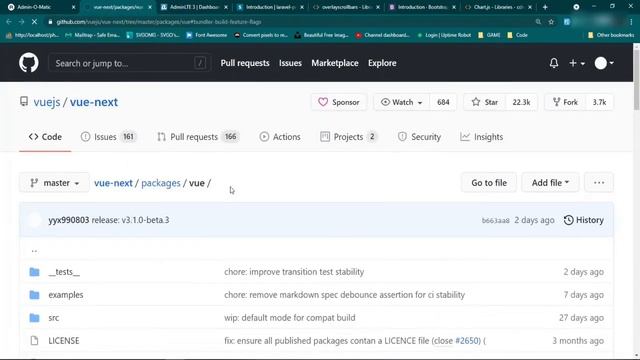Click the src folder icon

pyautogui.click(x=34, y=318)
